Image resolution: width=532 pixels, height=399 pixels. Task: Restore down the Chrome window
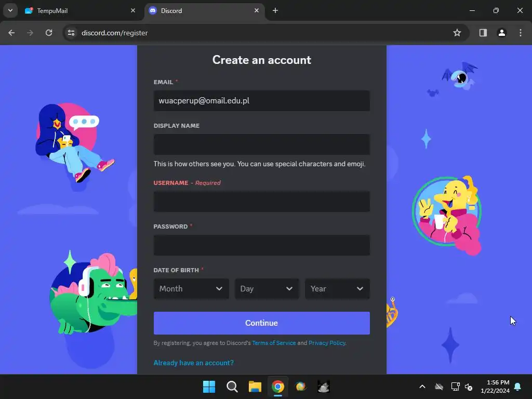coord(496,10)
